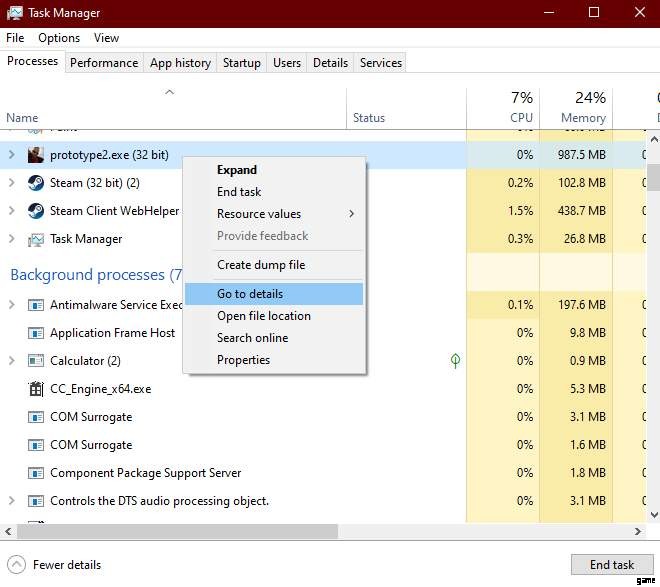Click the Task Manager title bar icon
Image resolution: width=660 pixels, height=587 pixels.
(x=15, y=13)
